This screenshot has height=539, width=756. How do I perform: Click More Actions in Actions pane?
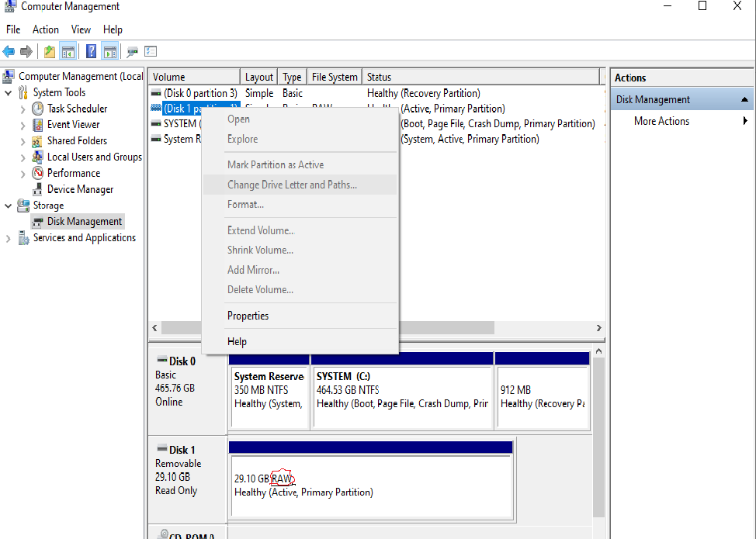[661, 122]
